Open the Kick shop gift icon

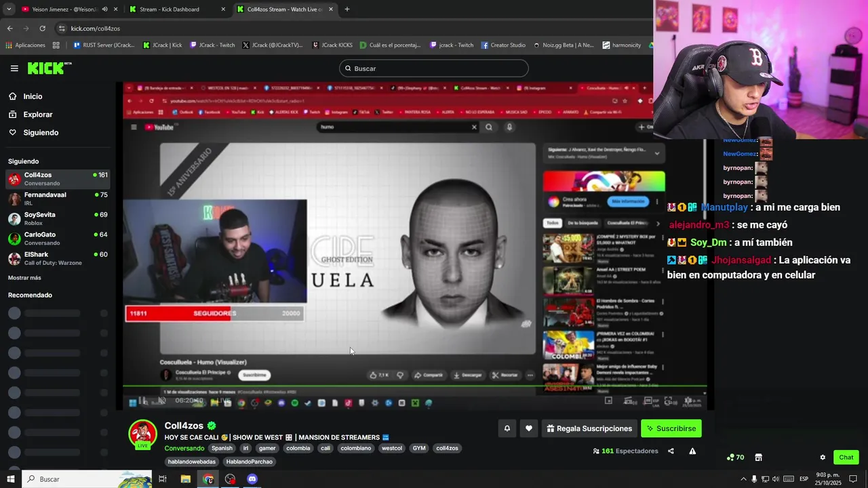pos(758,457)
